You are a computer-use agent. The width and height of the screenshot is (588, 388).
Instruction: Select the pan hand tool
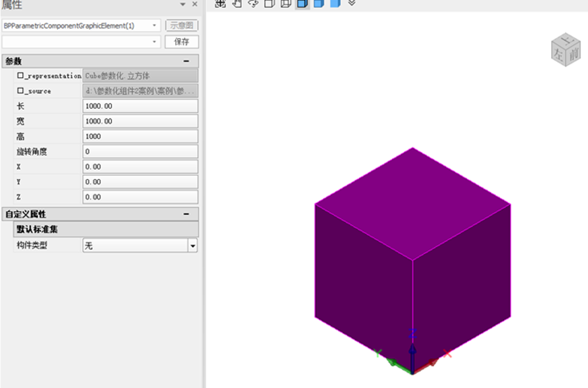coord(236,3)
